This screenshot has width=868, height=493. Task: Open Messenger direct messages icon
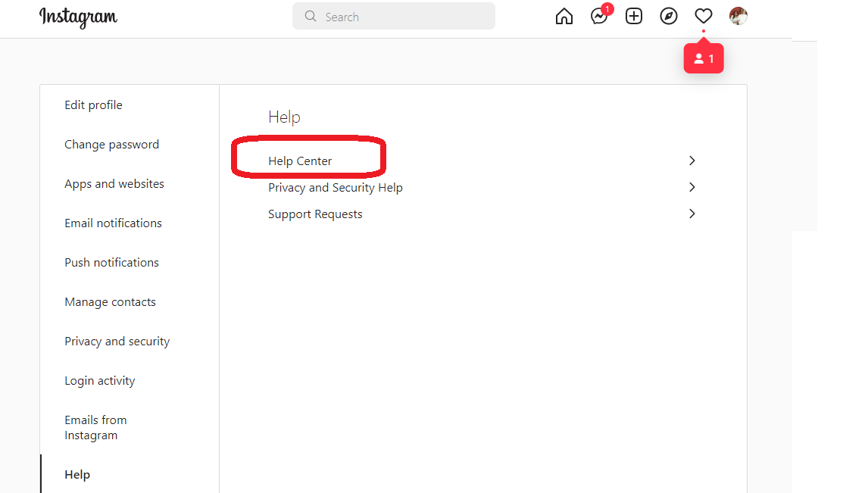[599, 16]
